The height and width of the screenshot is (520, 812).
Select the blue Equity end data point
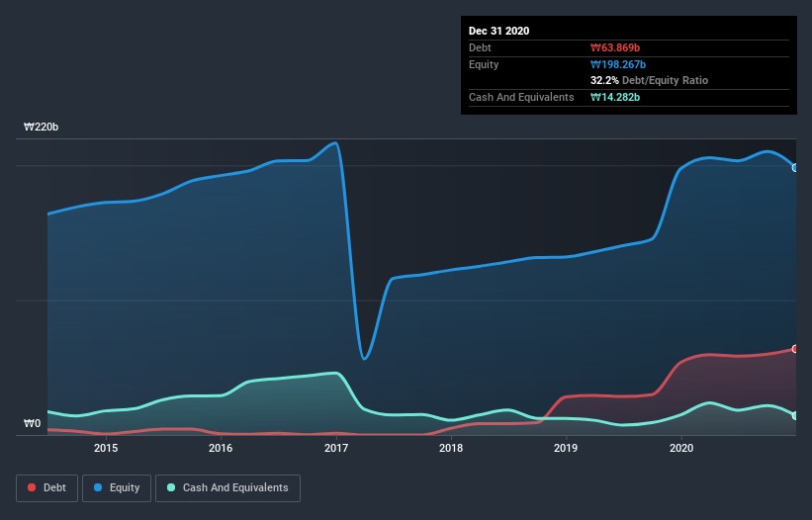click(x=795, y=168)
